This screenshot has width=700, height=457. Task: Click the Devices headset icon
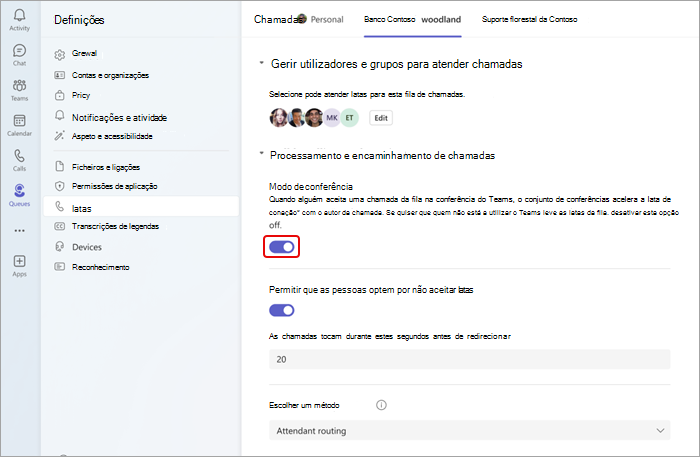(59, 246)
